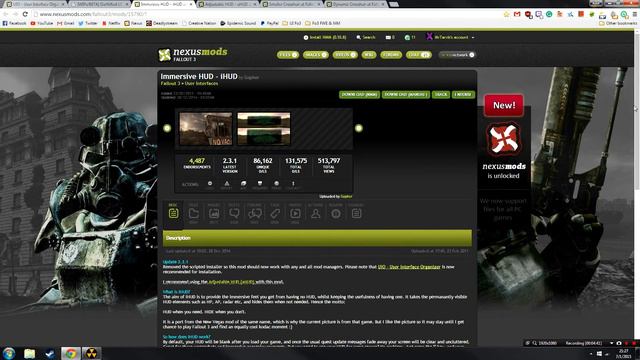
Task: Click the DOWNLOAD (MANUAL) button
Action: 406,94
